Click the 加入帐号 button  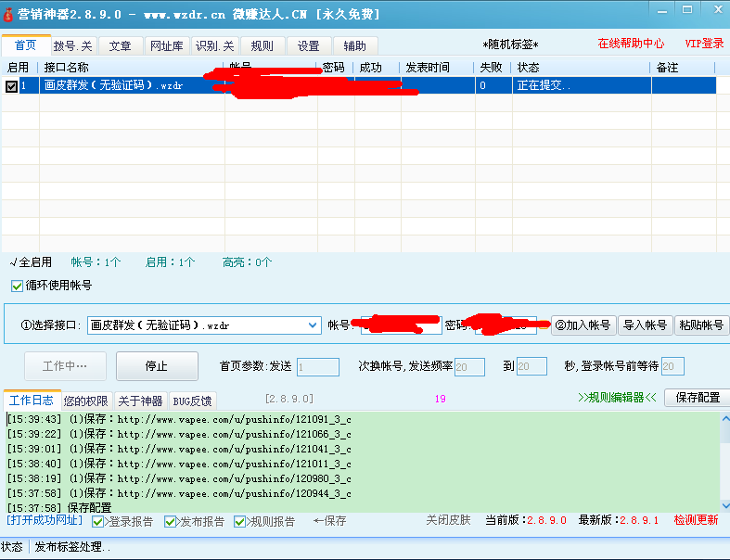coord(583,325)
